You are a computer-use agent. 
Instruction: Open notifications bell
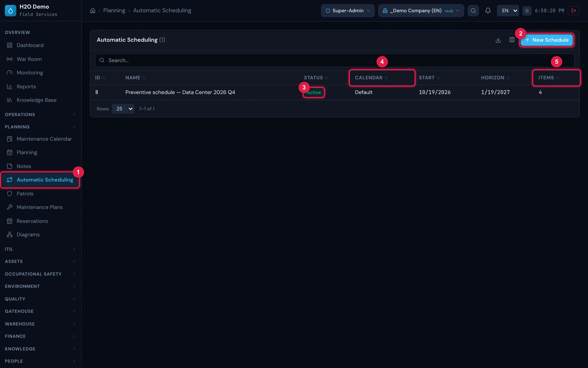coord(488,10)
